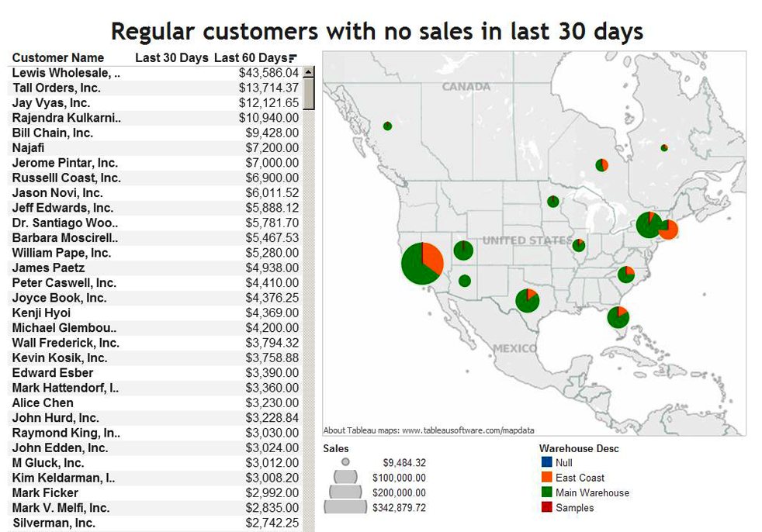Select the small Arizona pie mark
This screenshot has height=532, width=762.
point(465,280)
